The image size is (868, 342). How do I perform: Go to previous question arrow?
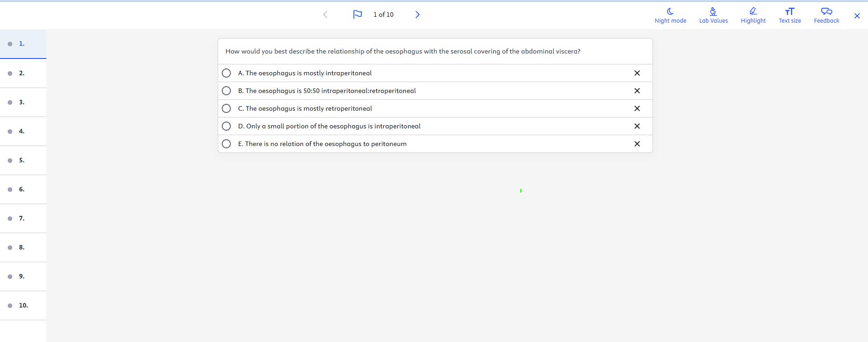(x=325, y=15)
